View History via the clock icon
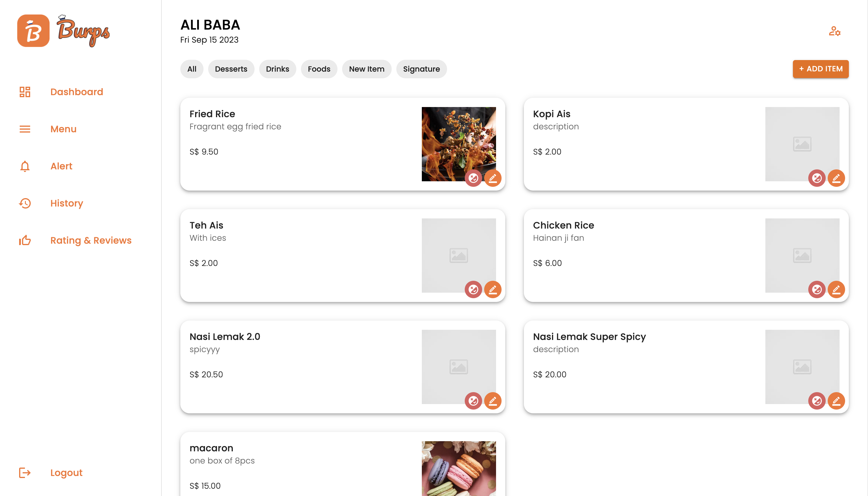The height and width of the screenshot is (496, 868). click(x=25, y=203)
